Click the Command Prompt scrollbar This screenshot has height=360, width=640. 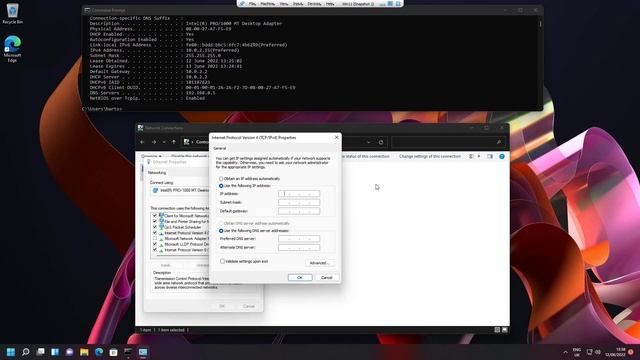point(540,24)
